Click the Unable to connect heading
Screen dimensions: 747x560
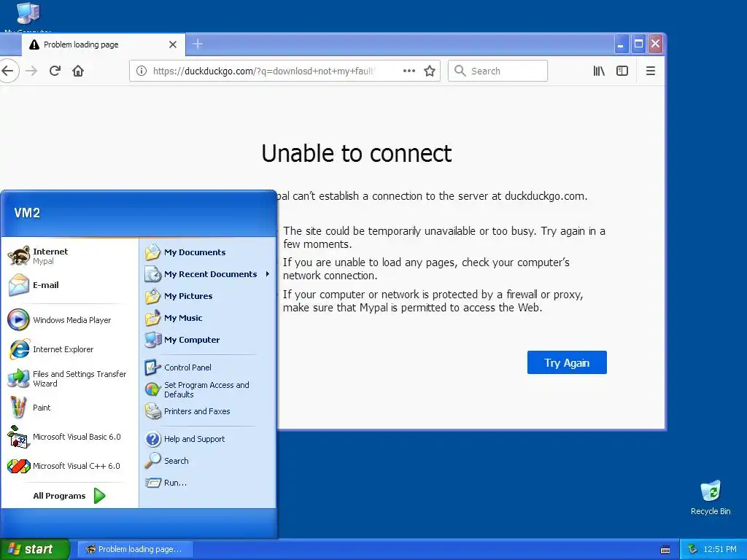click(356, 153)
